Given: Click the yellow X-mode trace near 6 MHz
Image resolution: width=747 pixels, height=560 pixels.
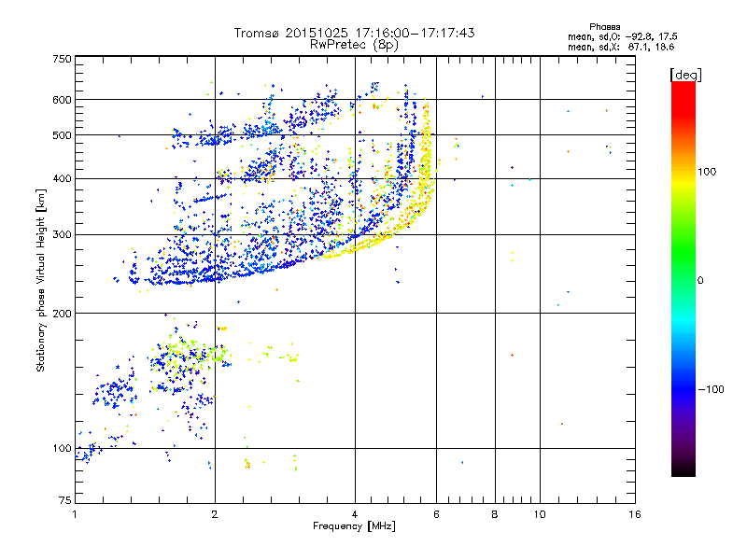Looking at the screenshot, I should 426,161.
